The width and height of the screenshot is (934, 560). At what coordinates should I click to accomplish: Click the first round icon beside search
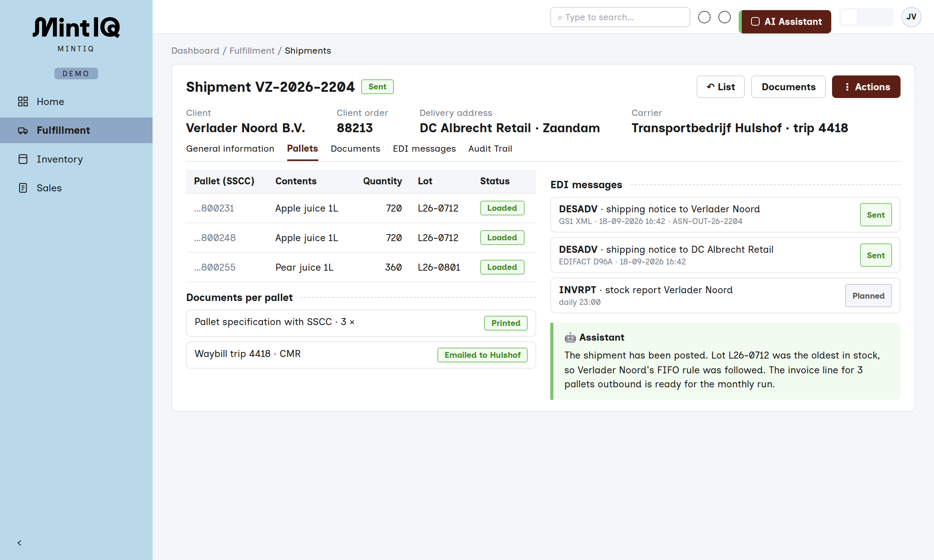(704, 17)
